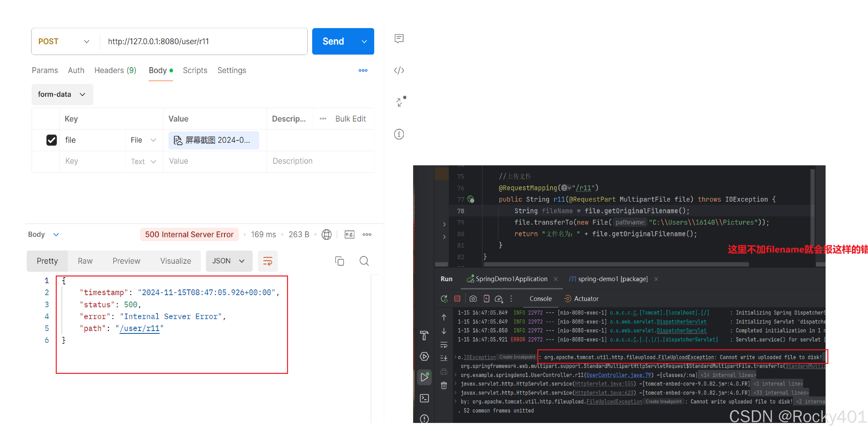Click the clear console trash icon
This screenshot has height=431, width=868.
444,385
